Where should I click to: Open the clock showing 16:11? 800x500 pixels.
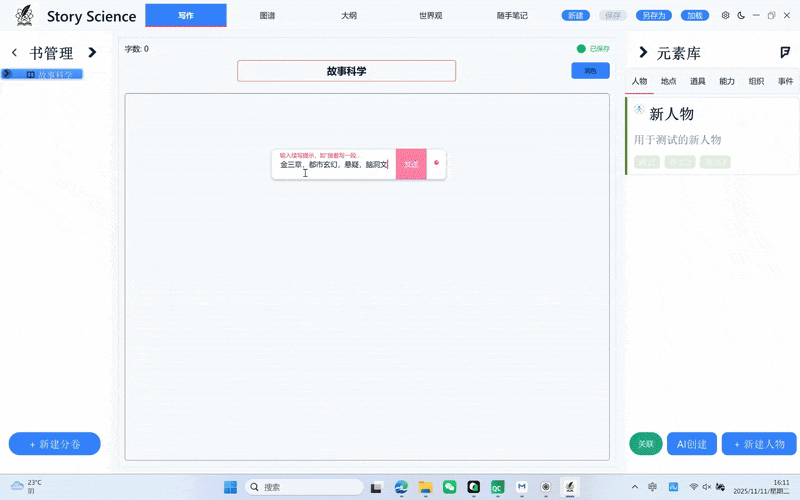[x=761, y=487]
